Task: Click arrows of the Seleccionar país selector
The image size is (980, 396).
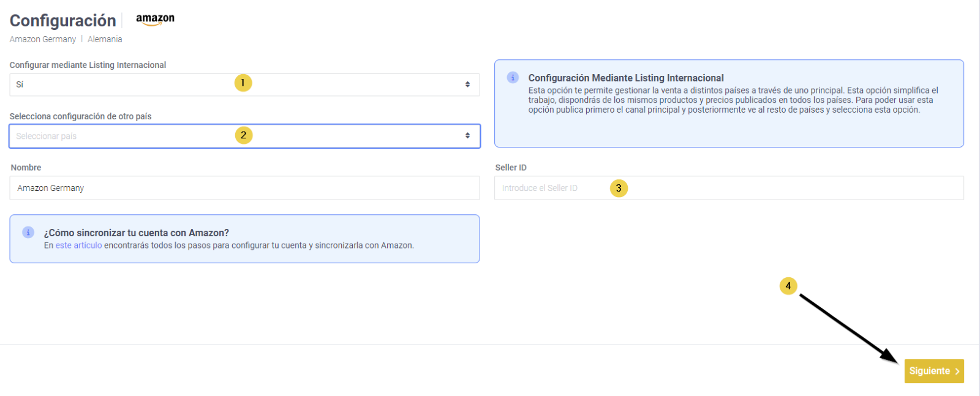Action: click(x=467, y=136)
